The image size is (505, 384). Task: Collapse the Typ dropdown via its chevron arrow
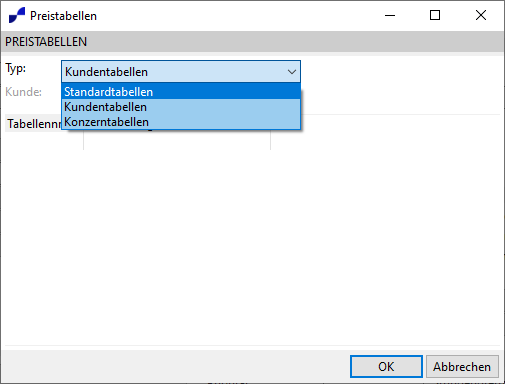pos(292,72)
